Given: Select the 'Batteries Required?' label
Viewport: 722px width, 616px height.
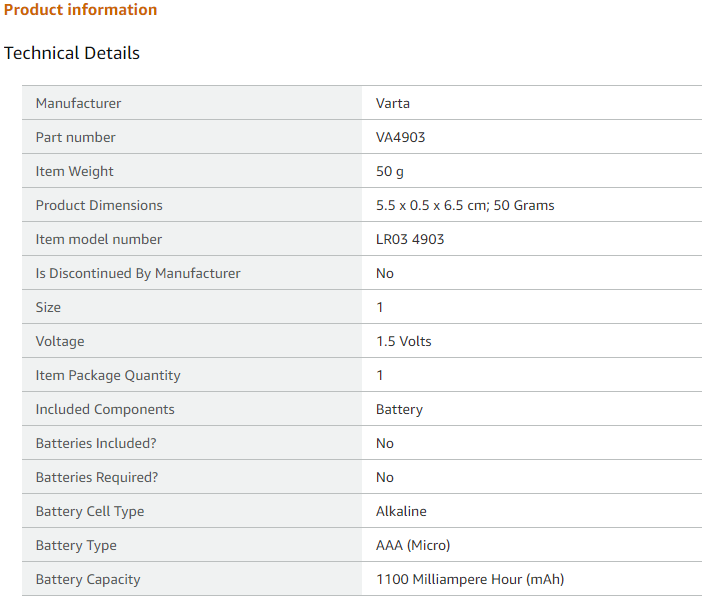Looking at the screenshot, I should (97, 477).
